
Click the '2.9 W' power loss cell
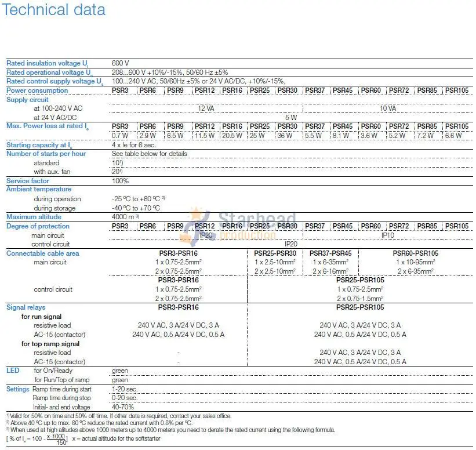[147, 136]
